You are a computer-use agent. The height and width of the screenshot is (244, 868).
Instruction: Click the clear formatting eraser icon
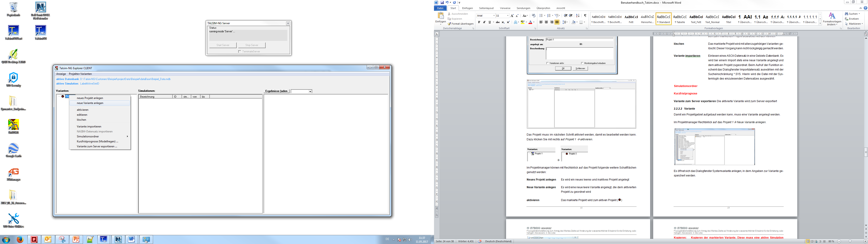click(533, 16)
